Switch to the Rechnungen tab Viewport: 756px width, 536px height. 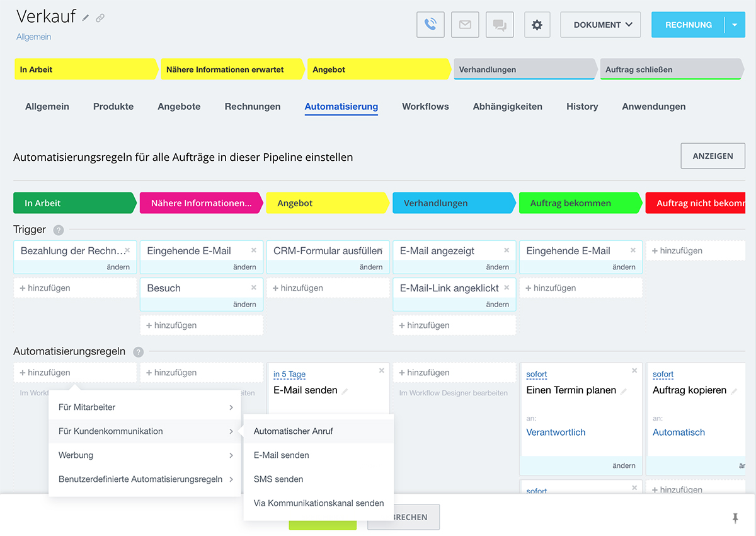[x=253, y=107]
